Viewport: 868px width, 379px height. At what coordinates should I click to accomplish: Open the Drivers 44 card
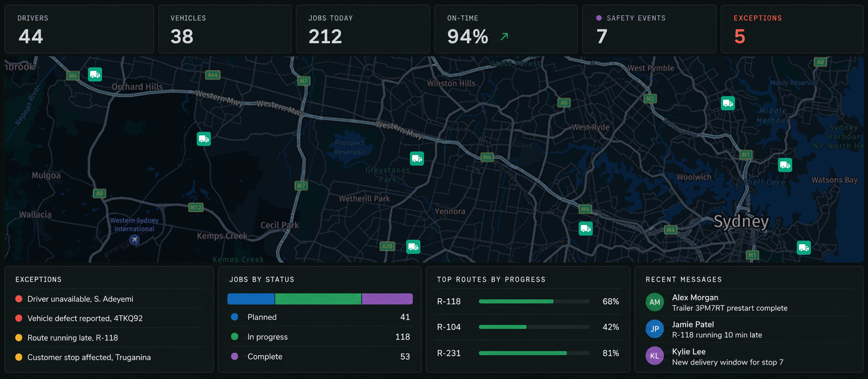pyautogui.click(x=80, y=29)
